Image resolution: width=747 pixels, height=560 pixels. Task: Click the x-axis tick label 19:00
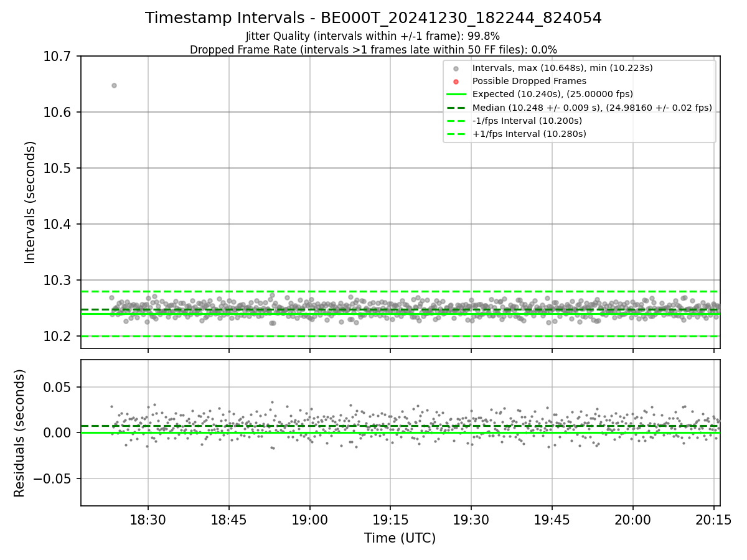click(x=310, y=520)
